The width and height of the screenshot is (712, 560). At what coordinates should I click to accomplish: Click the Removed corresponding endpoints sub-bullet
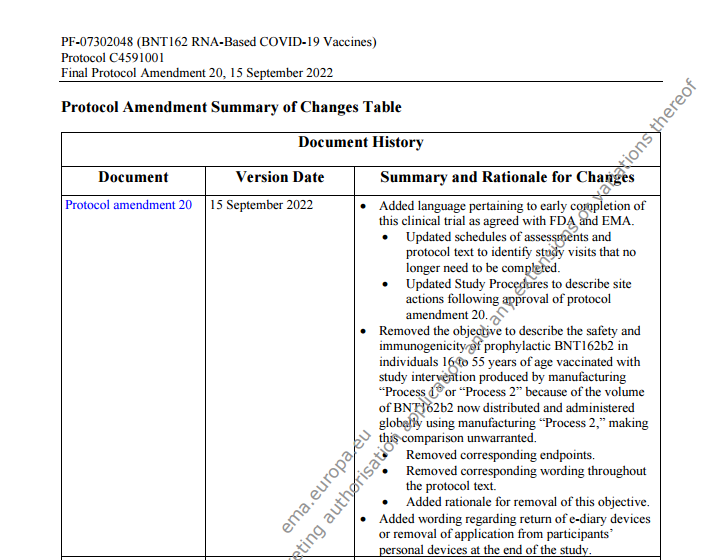tap(501, 455)
